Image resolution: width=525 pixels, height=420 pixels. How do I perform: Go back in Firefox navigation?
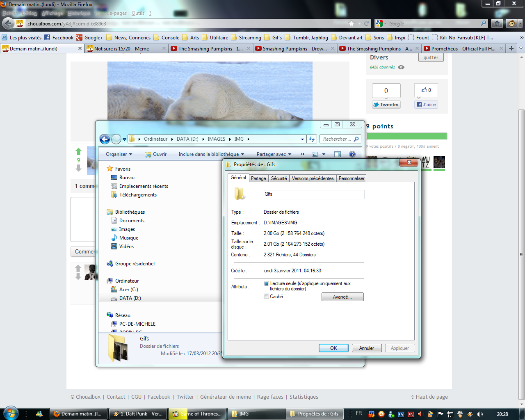tap(8, 23)
